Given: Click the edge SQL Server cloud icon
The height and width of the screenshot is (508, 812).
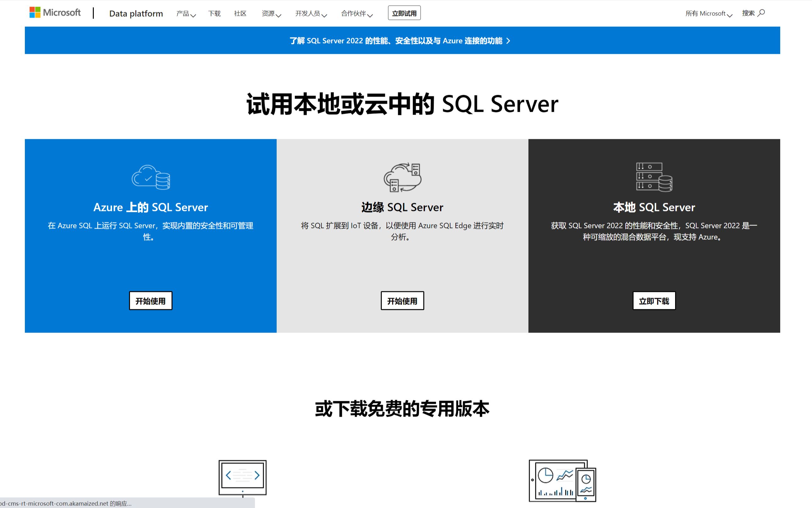Looking at the screenshot, I should [x=402, y=177].
